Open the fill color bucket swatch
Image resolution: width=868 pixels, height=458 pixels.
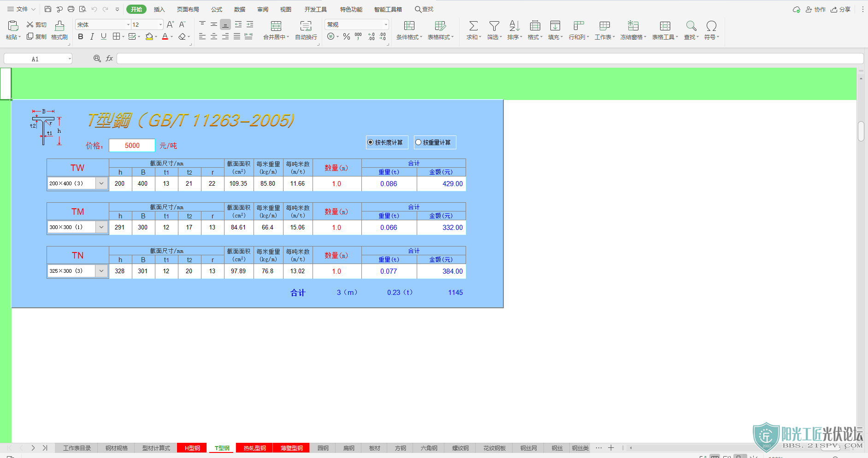point(149,36)
